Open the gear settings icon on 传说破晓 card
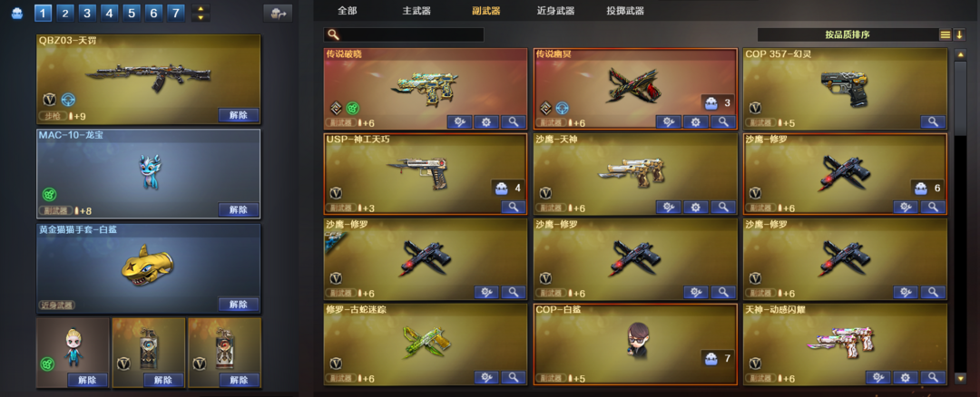980x397 pixels. click(486, 121)
